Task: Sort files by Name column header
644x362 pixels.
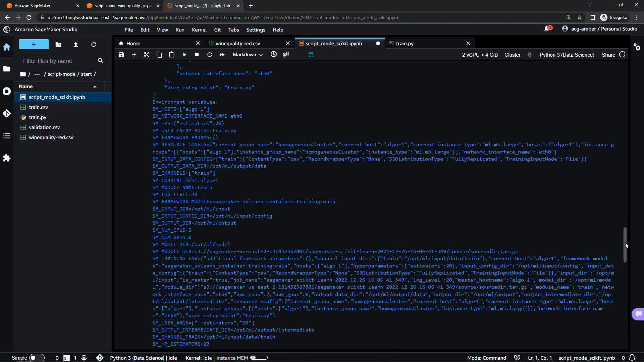Action: [26, 86]
